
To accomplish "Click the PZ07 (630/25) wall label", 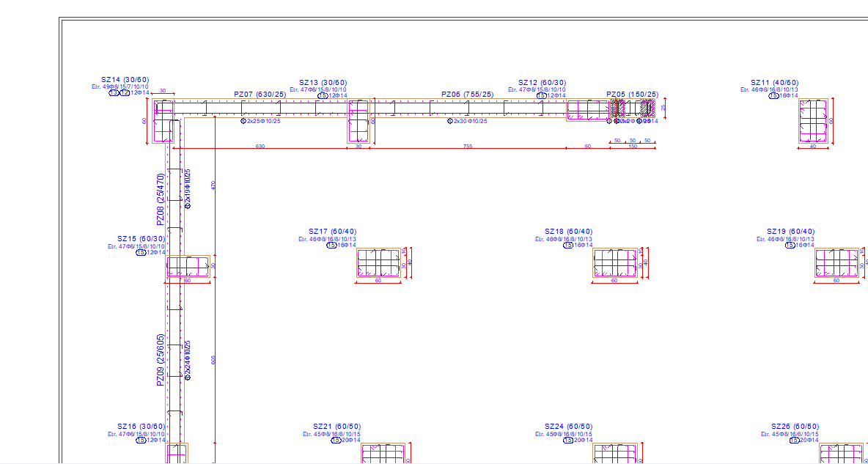I will click(260, 95).
